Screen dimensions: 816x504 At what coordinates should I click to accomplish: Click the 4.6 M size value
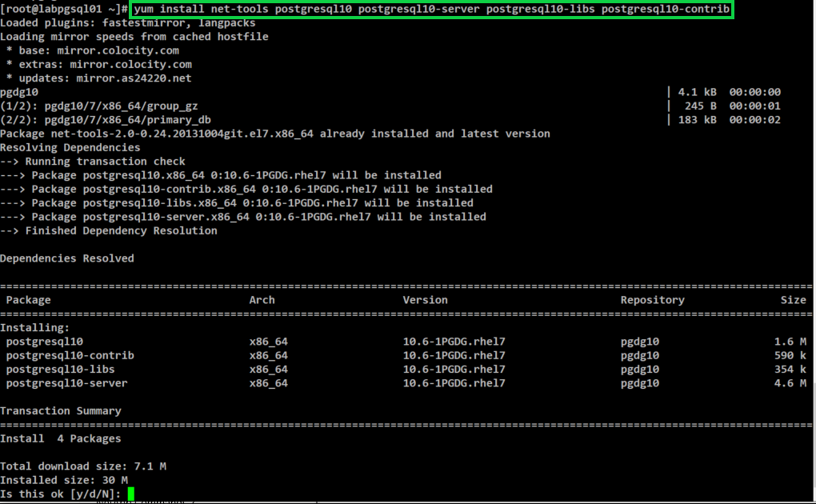click(x=790, y=383)
